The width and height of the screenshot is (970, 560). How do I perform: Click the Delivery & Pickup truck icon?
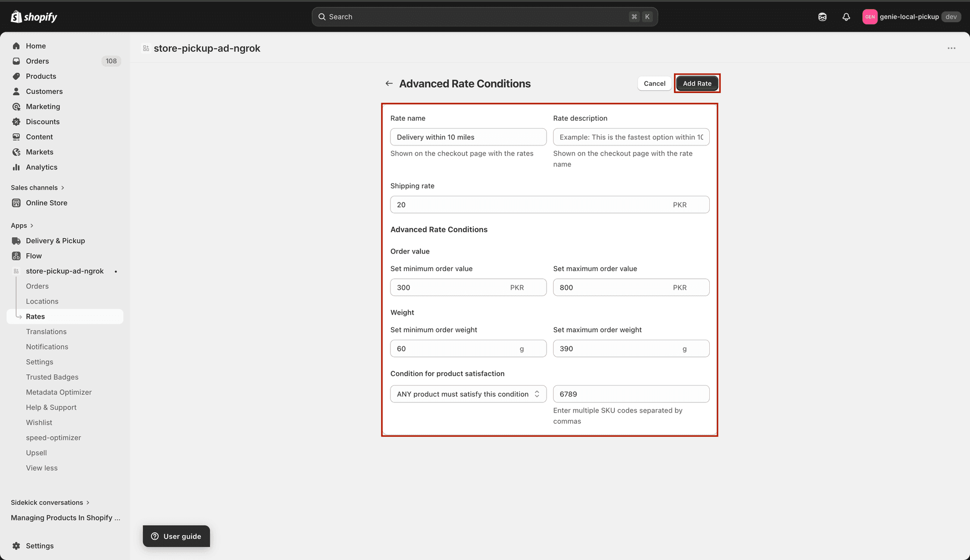point(16,241)
